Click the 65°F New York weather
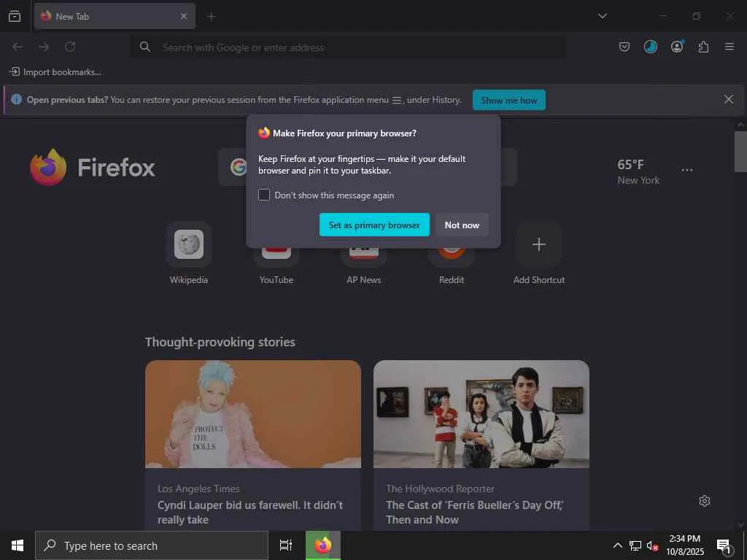This screenshot has width=747, height=560. pos(638,172)
